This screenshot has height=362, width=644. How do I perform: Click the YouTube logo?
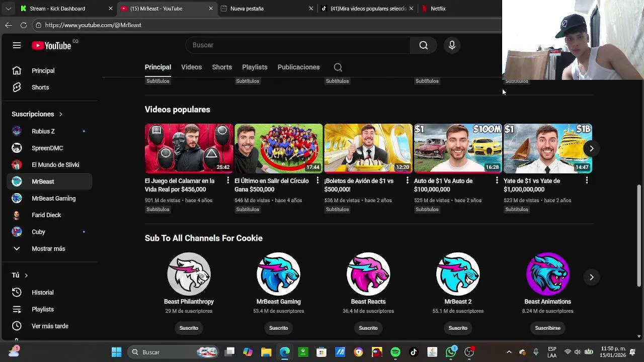pyautogui.click(x=52, y=45)
